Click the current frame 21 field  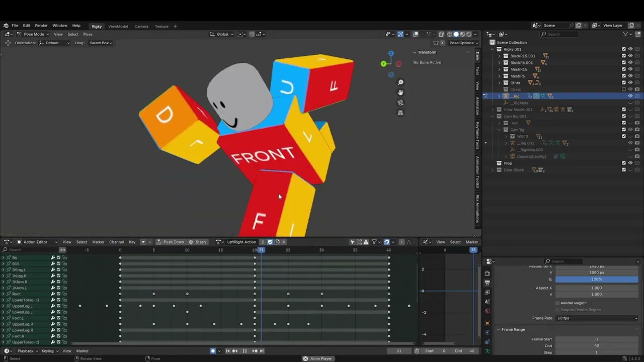tap(399, 351)
